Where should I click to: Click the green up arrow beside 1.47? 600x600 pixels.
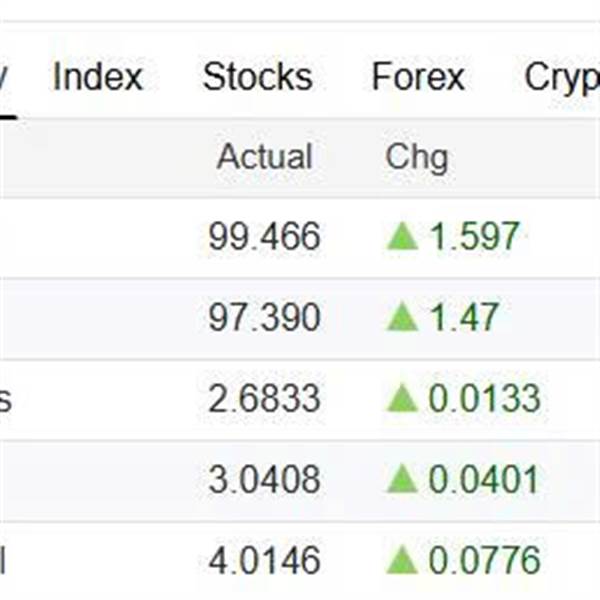(x=402, y=316)
